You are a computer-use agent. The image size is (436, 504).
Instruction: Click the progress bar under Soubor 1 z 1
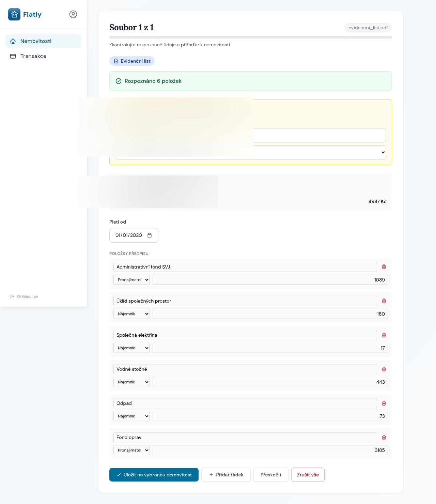(250, 37)
